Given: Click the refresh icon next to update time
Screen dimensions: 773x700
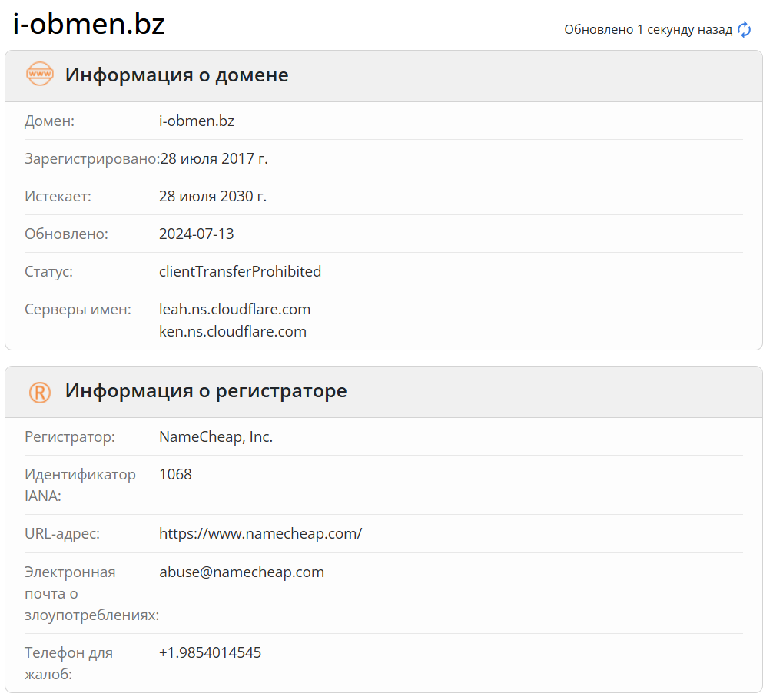Looking at the screenshot, I should pyautogui.click(x=744, y=30).
